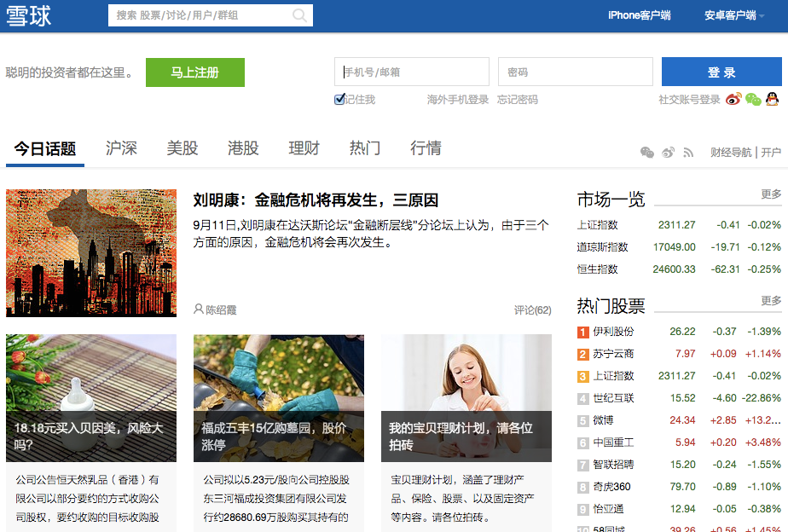This screenshot has width=788, height=532.
Task: Open the 智联招聘 stock
Action: point(613,465)
